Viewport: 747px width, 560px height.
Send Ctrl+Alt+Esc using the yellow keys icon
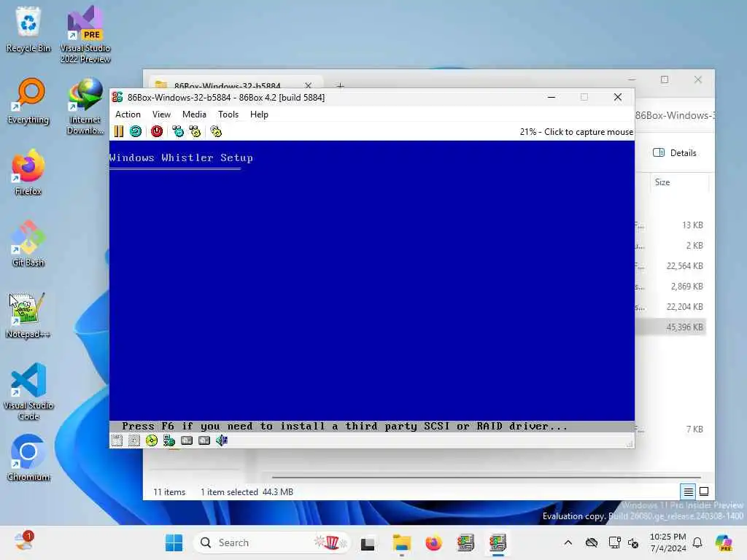click(196, 131)
